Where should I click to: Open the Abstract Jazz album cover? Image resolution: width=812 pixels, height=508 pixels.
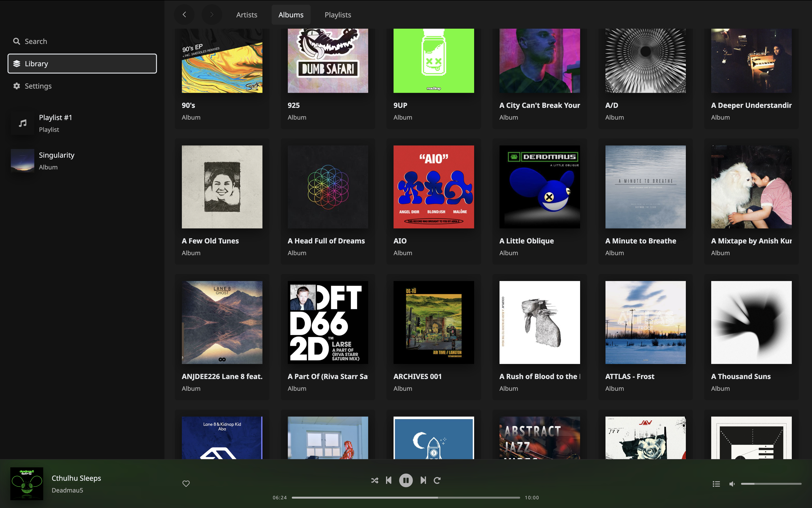tap(539, 438)
